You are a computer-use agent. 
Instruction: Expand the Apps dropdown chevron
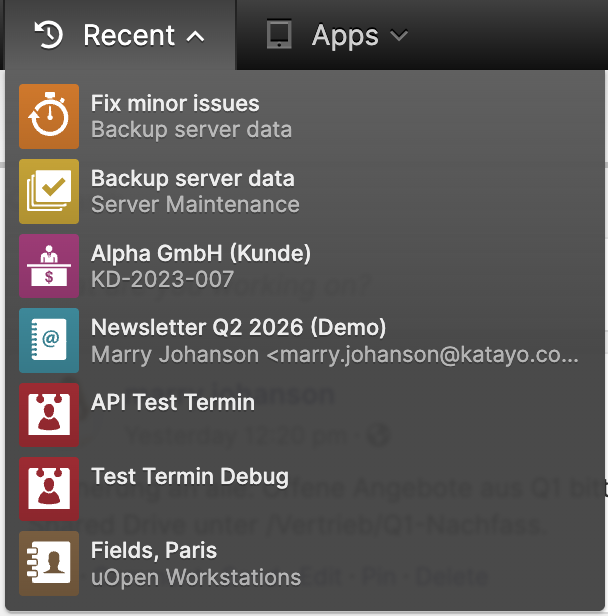coord(399,35)
